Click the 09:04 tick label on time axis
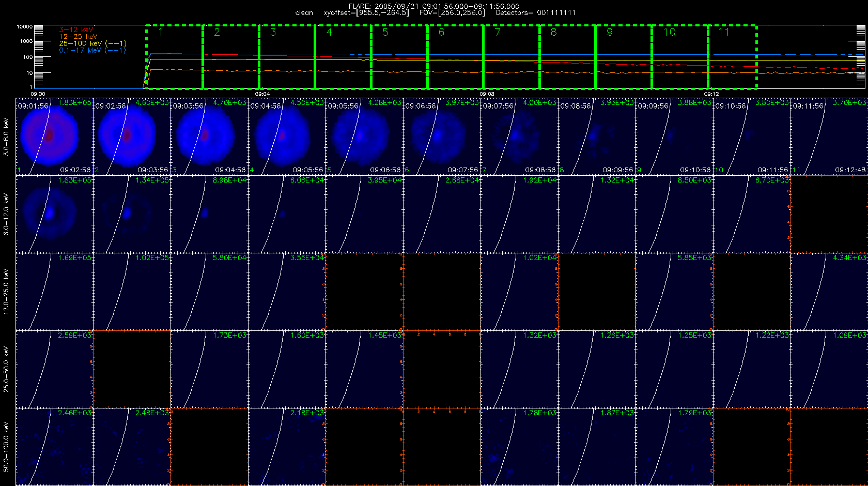Viewport: 868px width, 486px height. tap(262, 94)
